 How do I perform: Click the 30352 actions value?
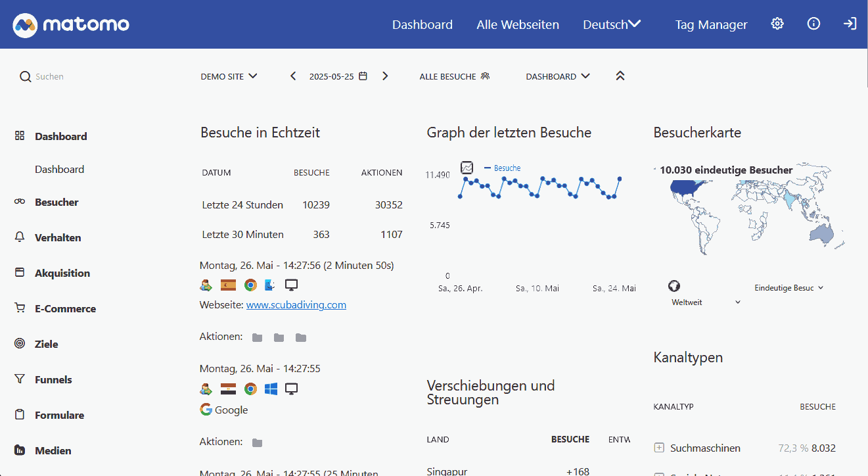pos(389,205)
